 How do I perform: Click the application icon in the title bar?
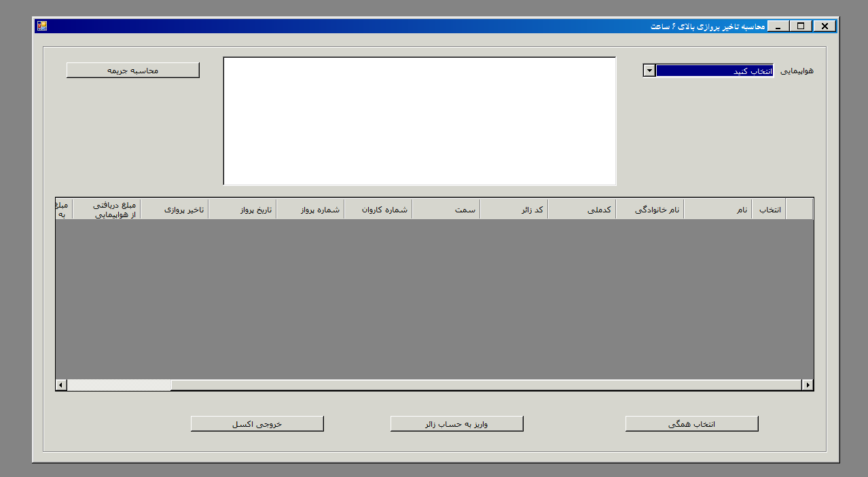click(42, 26)
